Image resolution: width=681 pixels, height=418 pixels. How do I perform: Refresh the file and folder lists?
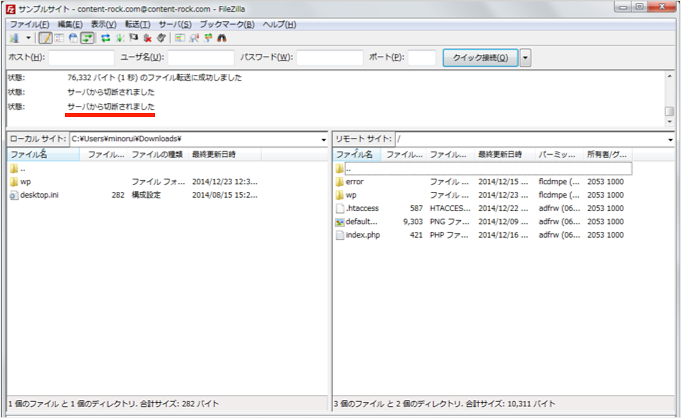(x=106, y=38)
